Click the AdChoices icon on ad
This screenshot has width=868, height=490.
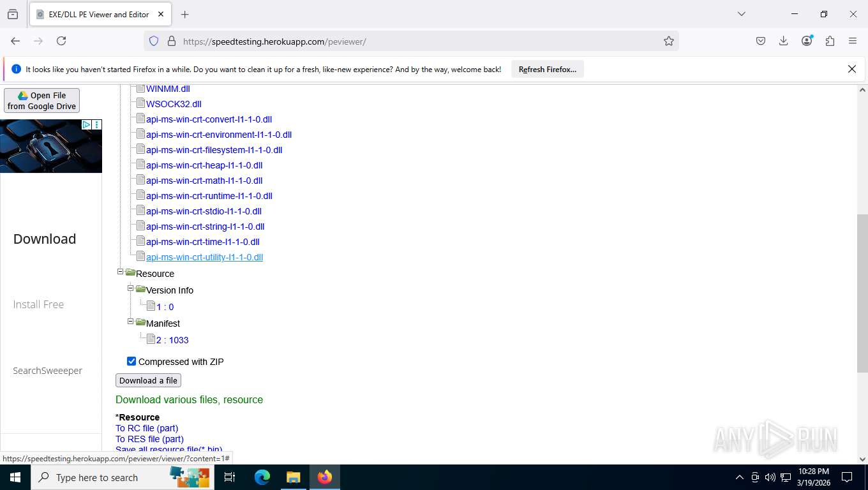[x=86, y=124]
